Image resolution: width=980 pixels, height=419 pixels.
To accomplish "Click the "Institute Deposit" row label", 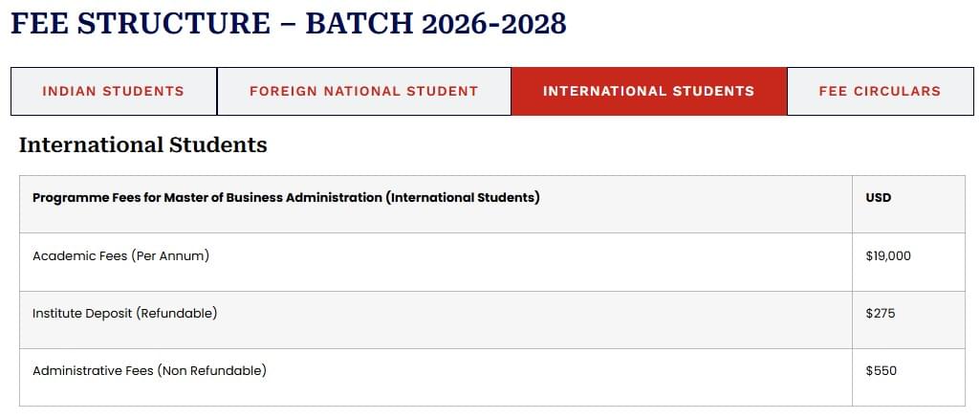I will pos(82,314).
